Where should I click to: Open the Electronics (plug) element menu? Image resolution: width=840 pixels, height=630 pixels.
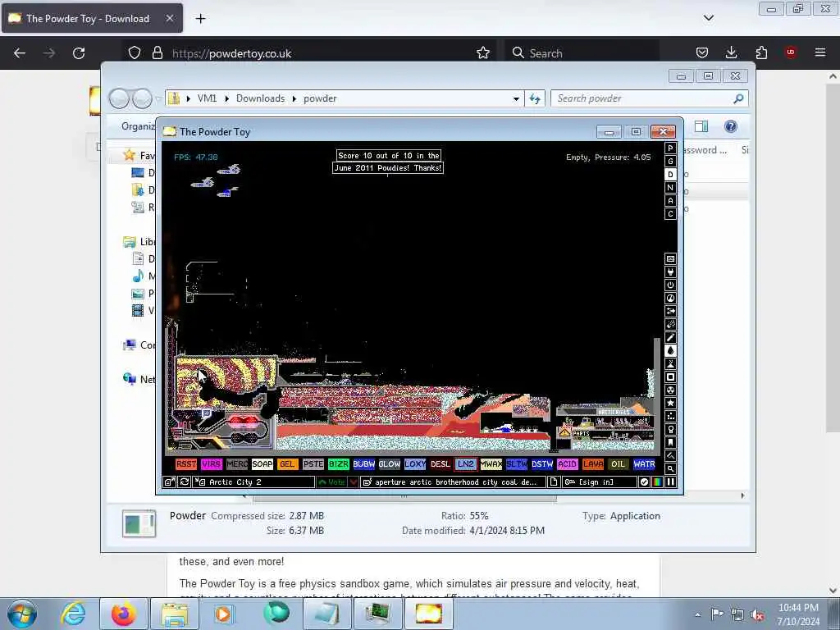[670, 272]
